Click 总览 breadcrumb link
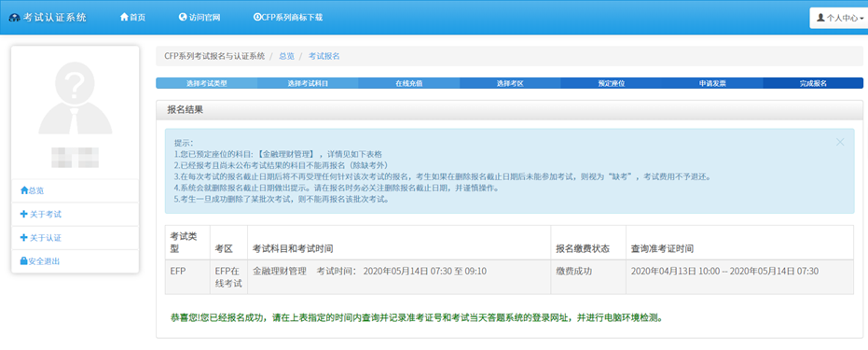Image resolution: width=868 pixels, height=350 pixels. click(286, 56)
